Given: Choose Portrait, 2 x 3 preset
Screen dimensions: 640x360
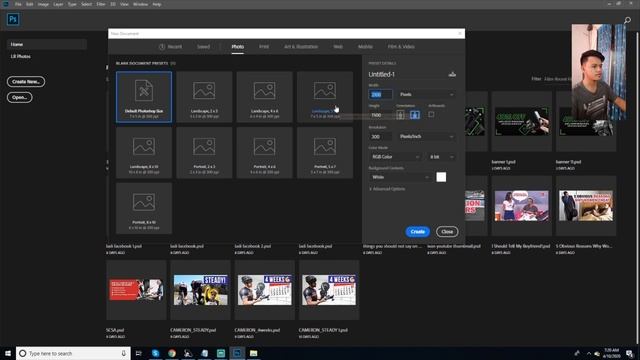Looking at the screenshot, I should coord(204,153).
